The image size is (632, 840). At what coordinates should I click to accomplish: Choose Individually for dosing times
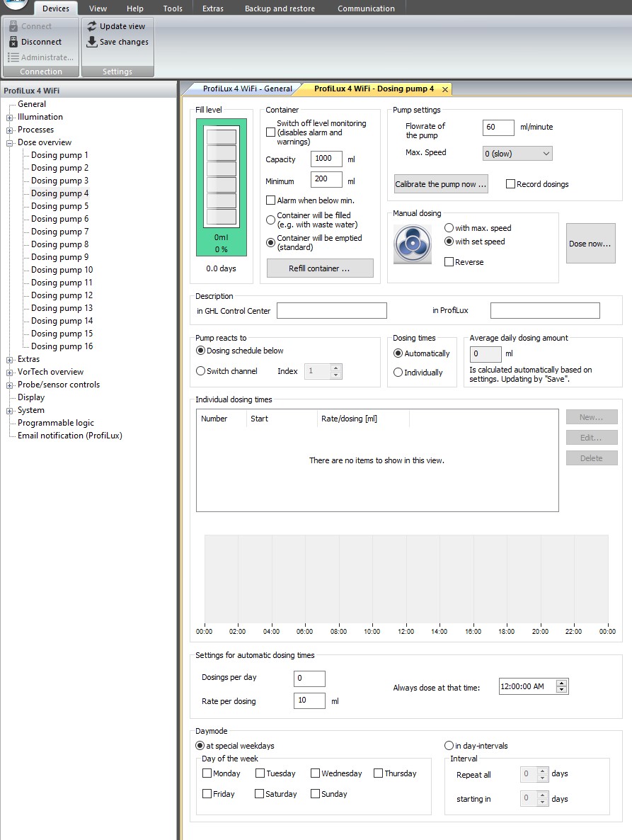398,373
